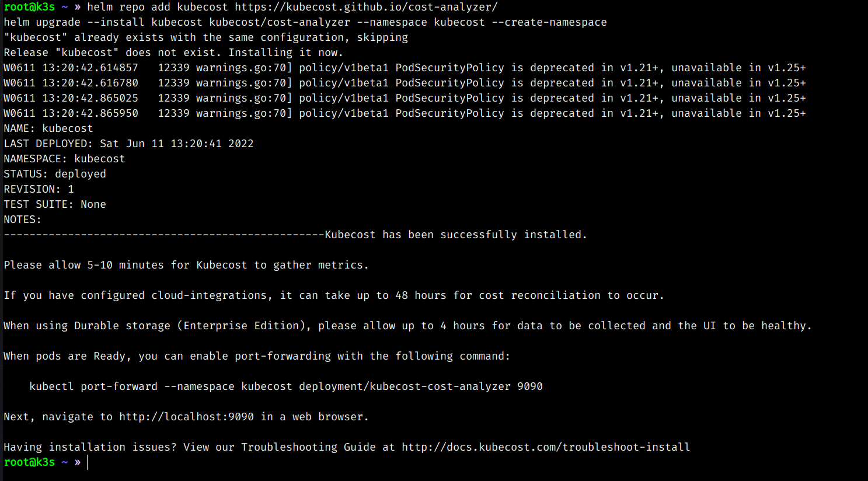Click the http://localhost:9090 address
The height and width of the screenshot is (481, 868).
[187, 417]
